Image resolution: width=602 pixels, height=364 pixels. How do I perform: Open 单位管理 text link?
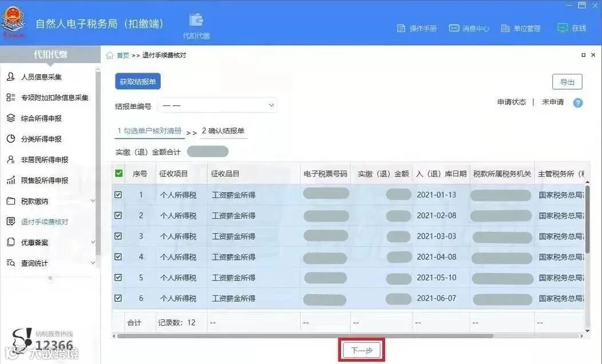[526, 29]
